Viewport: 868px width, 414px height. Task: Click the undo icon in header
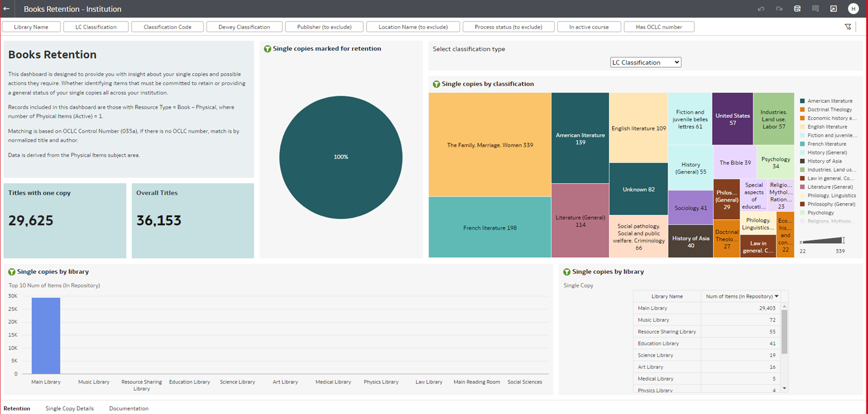761,9
